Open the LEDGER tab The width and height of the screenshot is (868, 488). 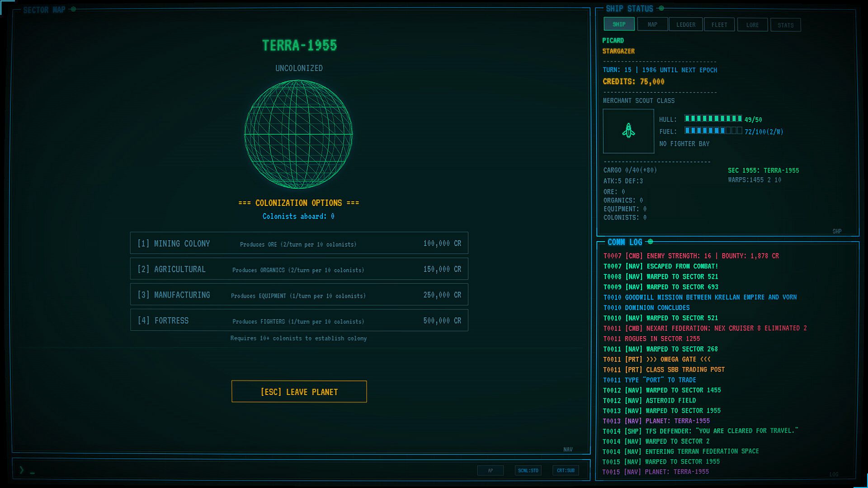click(686, 24)
